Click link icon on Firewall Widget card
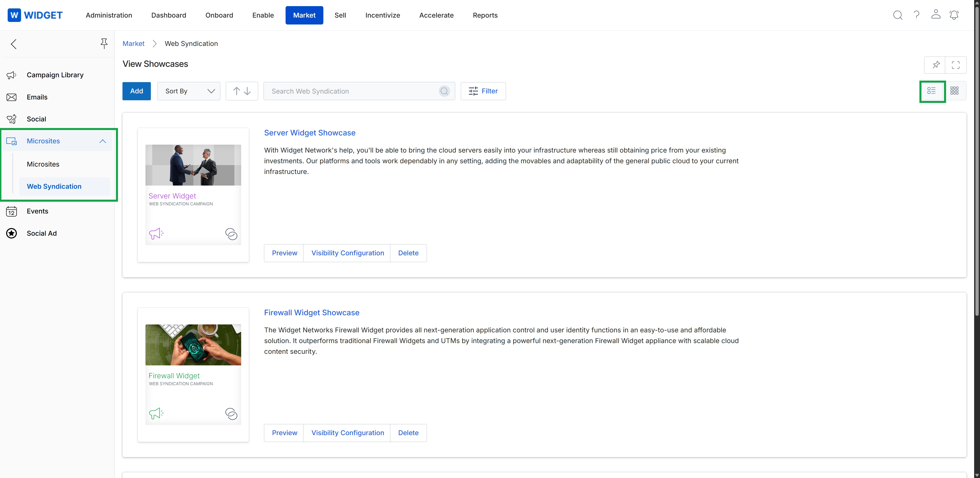 click(231, 414)
